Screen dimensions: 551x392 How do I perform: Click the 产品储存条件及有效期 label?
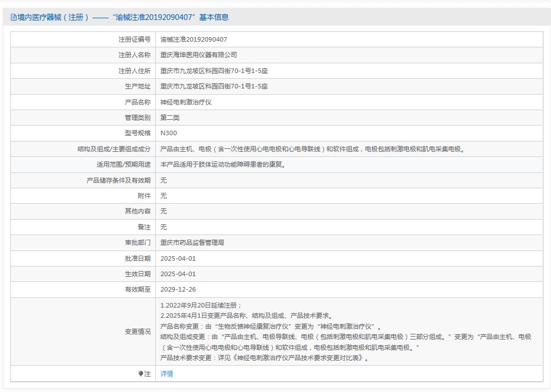[x=119, y=180]
